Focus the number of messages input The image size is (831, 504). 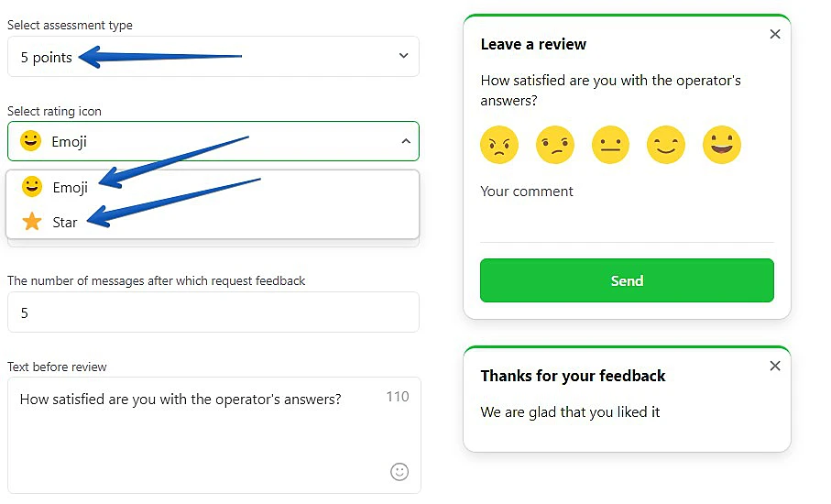point(213,312)
